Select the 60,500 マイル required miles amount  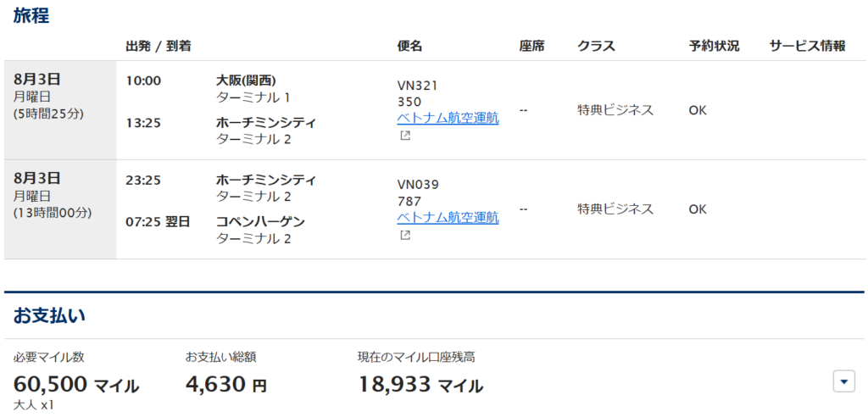click(76, 385)
